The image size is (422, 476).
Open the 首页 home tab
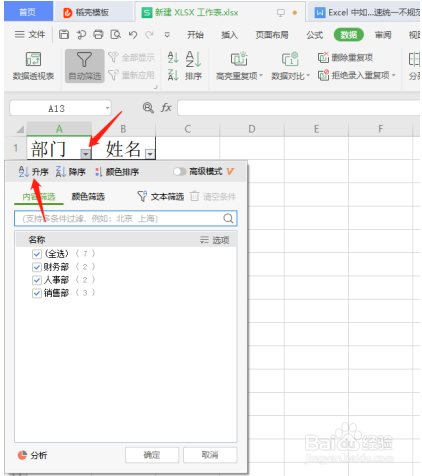[x=28, y=12]
